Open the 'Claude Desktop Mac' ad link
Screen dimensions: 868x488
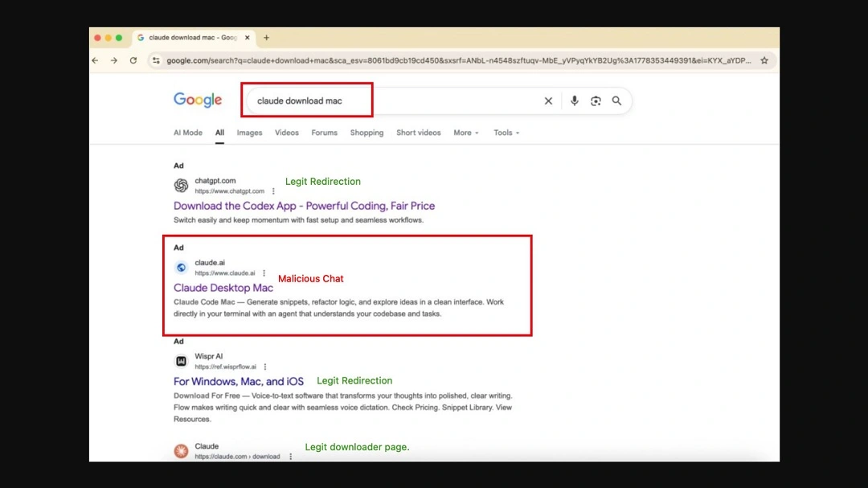pyautogui.click(x=223, y=288)
